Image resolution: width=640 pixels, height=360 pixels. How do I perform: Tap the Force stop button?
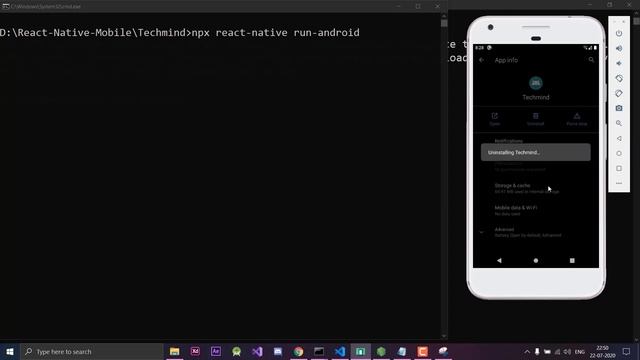[x=577, y=119]
